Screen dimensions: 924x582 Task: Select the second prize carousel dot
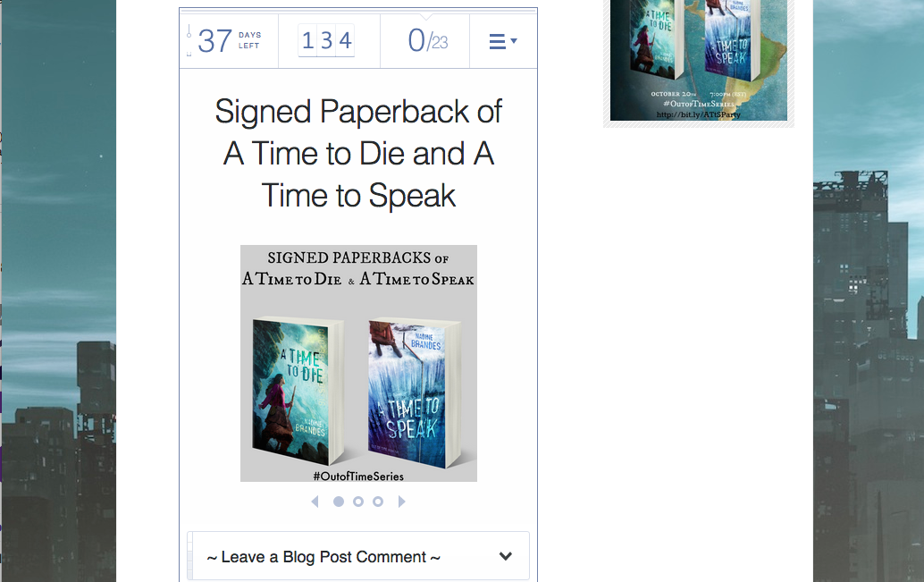(358, 502)
